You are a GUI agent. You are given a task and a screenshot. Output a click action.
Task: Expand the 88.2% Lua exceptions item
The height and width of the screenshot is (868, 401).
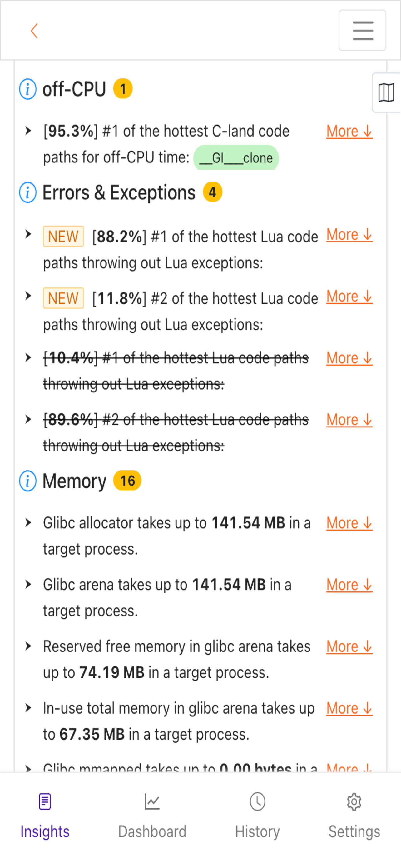click(28, 234)
